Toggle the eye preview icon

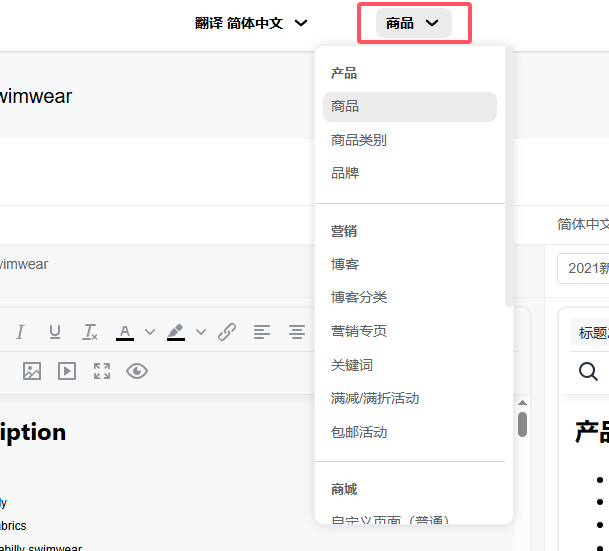pos(137,371)
